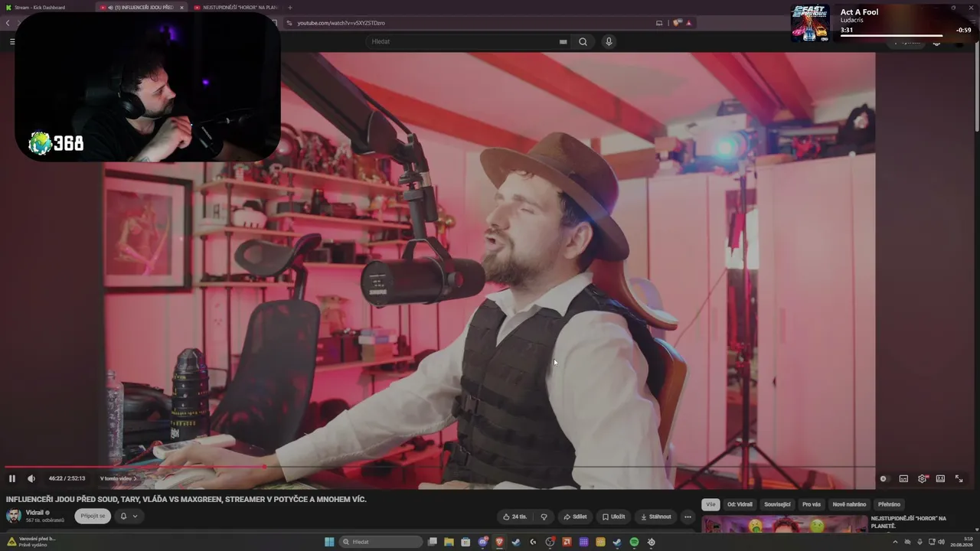Image resolution: width=980 pixels, height=551 pixels.
Task: Select the 'Přehráno' filter chip
Action: (x=890, y=504)
